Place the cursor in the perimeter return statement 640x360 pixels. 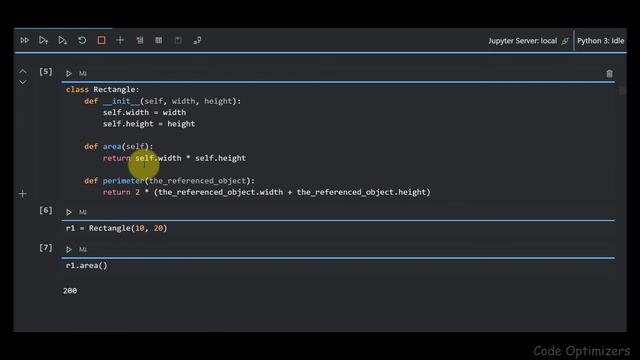pyautogui.click(x=267, y=192)
